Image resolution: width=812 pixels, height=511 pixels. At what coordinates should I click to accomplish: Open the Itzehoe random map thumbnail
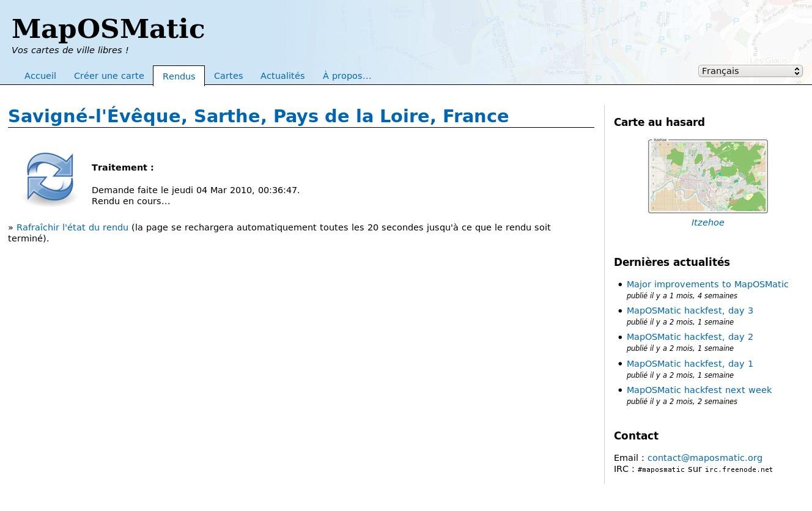pos(708,176)
